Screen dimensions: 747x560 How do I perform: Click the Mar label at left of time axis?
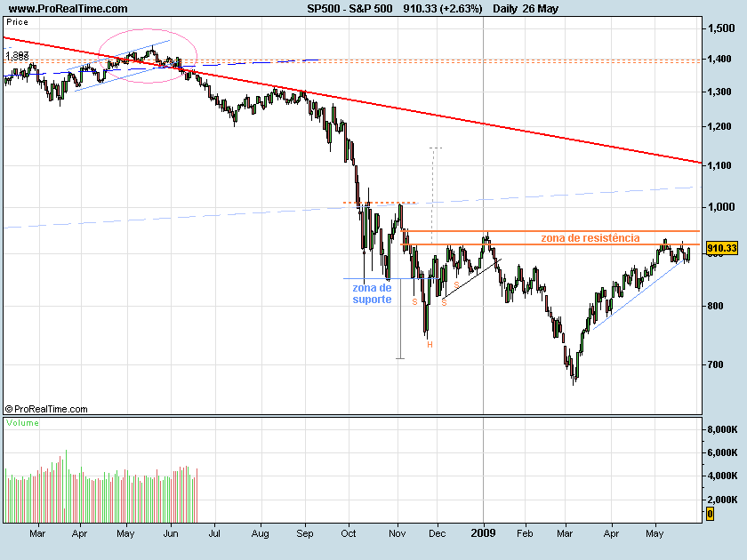[x=37, y=534]
